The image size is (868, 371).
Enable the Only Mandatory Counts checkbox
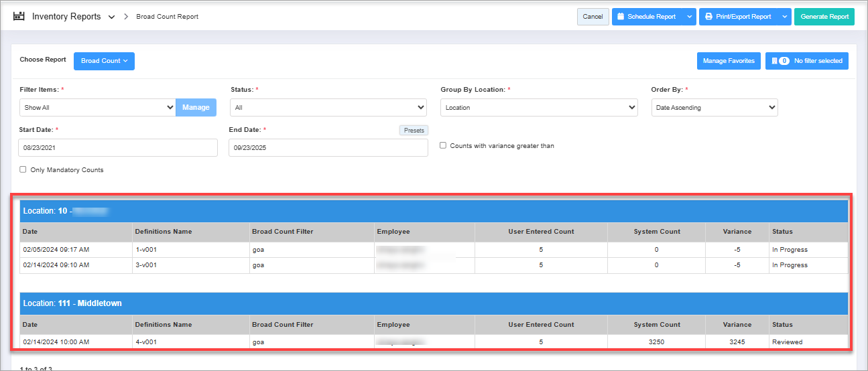point(23,169)
